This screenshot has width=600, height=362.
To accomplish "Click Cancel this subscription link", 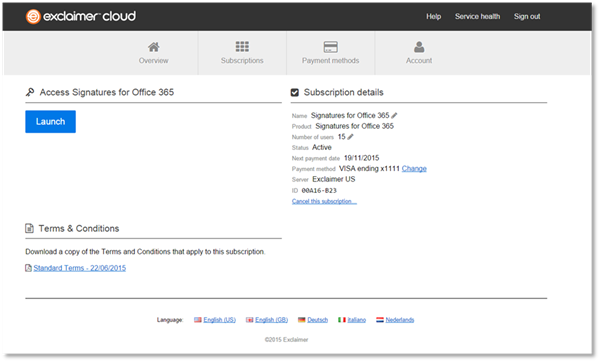I will 324,201.
